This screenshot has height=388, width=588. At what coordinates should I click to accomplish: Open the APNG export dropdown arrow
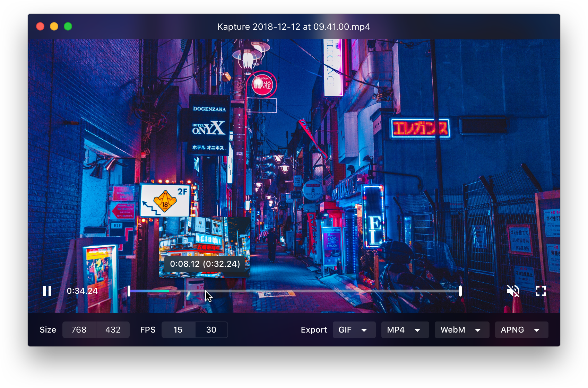pos(537,330)
